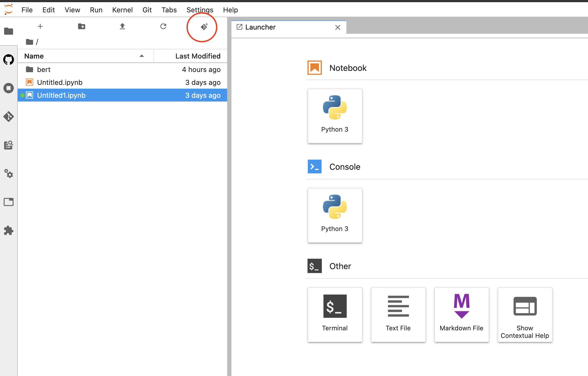Toggle the File Browser sidebar
The width and height of the screenshot is (588, 376).
tap(9, 31)
